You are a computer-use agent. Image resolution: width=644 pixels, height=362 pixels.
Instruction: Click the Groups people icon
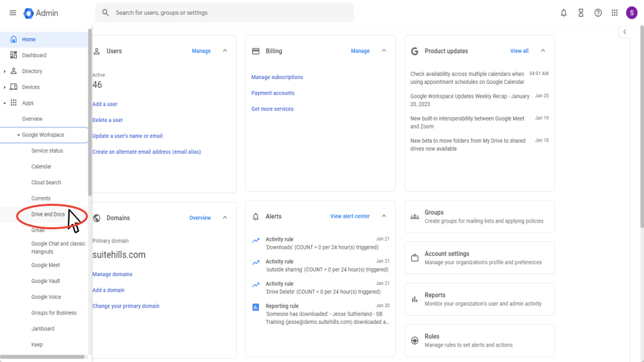(415, 217)
